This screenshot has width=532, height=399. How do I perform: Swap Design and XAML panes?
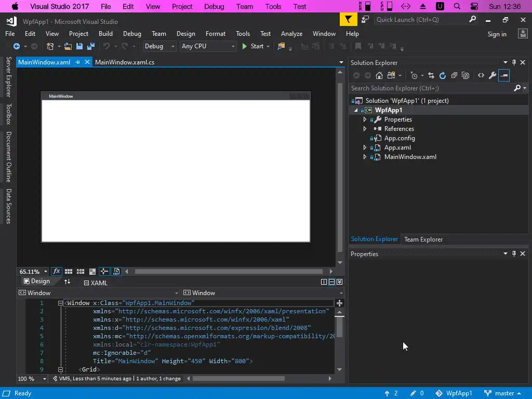click(x=67, y=282)
